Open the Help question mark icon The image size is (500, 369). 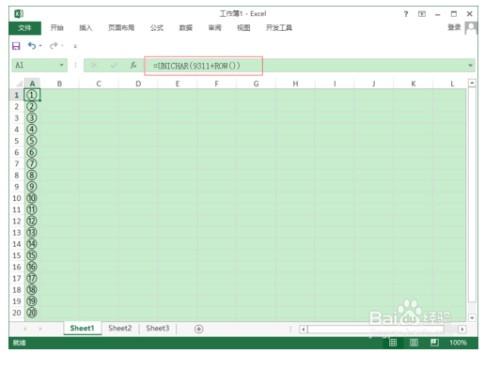[x=406, y=14]
